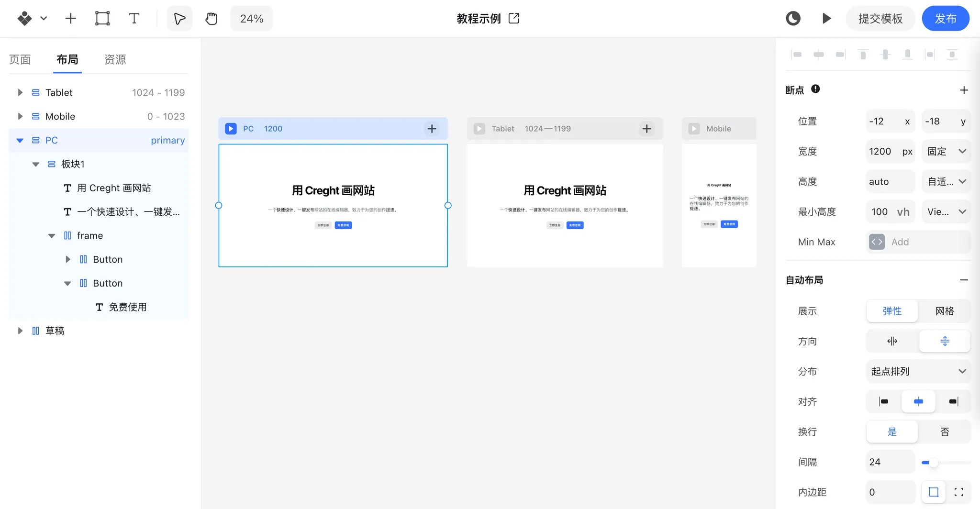Switch to the 资源 tab

(115, 59)
